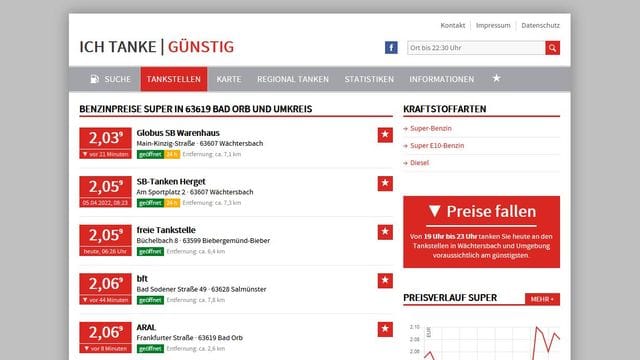The image size is (640, 360).
Task: Select the TANKSTELLEN tab
Action: point(174,79)
